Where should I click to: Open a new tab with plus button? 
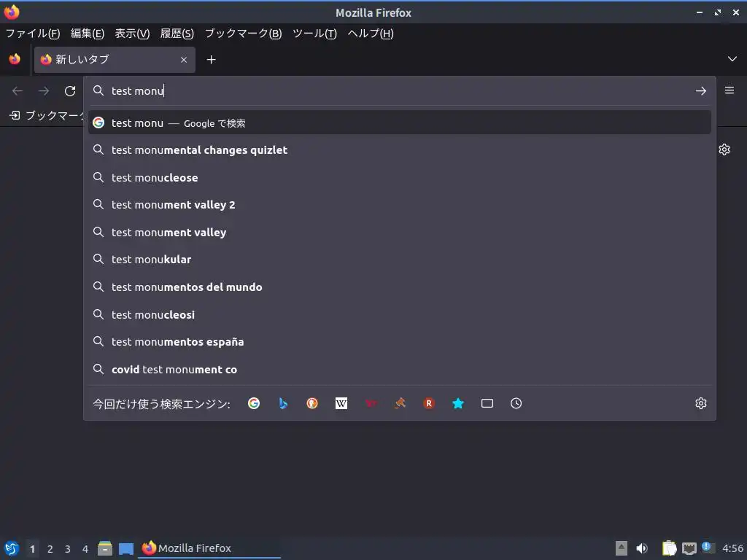(211, 60)
